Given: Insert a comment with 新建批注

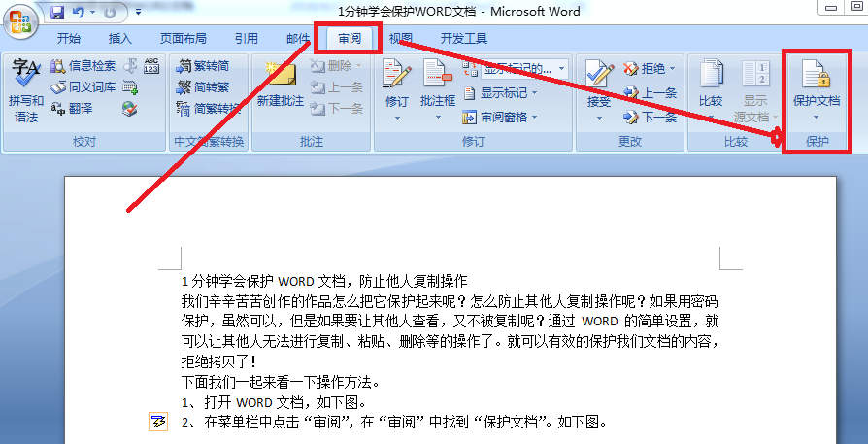Looking at the screenshot, I should 280,85.
